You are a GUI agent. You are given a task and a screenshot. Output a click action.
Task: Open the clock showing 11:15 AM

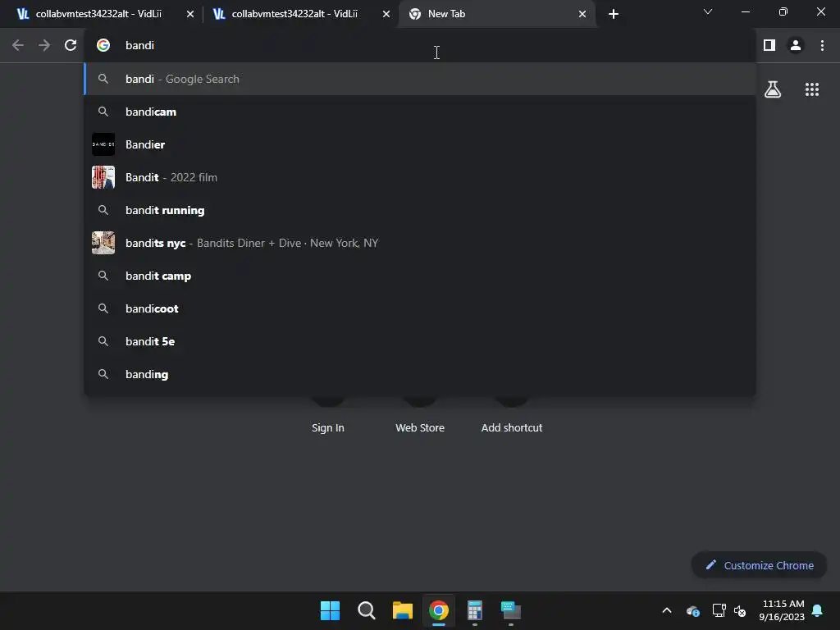pos(782,610)
